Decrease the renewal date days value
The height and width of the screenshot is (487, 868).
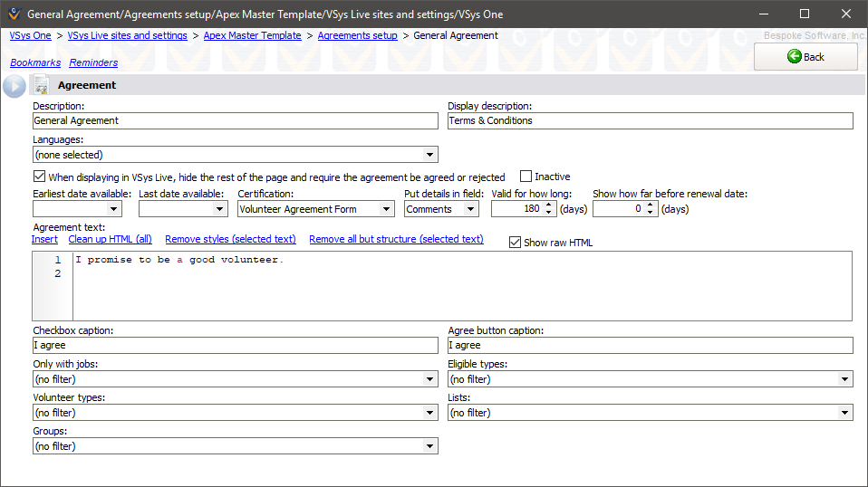pyautogui.click(x=651, y=213)
